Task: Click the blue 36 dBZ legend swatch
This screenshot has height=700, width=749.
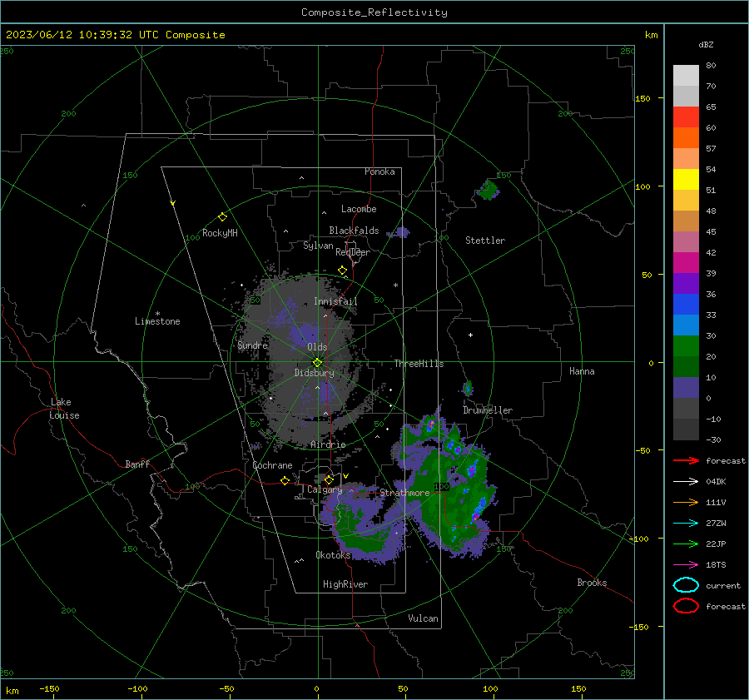Action: coord(686,304)
